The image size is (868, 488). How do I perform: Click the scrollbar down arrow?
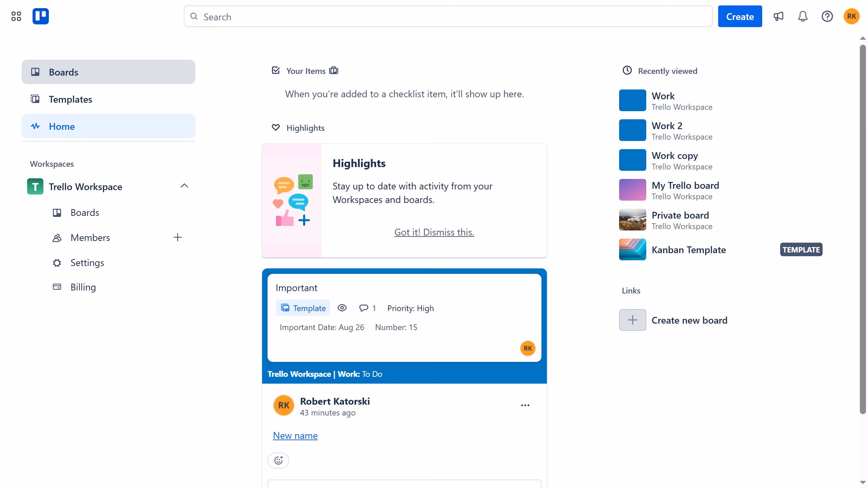(x=863, y=482)
